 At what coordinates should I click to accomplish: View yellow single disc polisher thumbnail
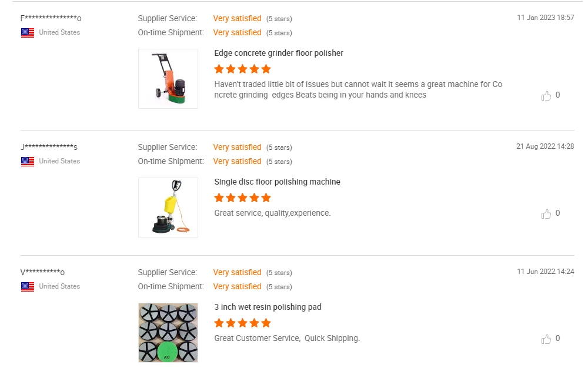168,208
